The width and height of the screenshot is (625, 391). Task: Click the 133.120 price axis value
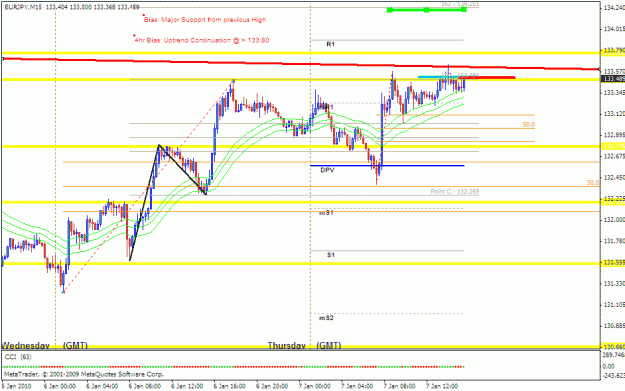click(x=614, y=114)
